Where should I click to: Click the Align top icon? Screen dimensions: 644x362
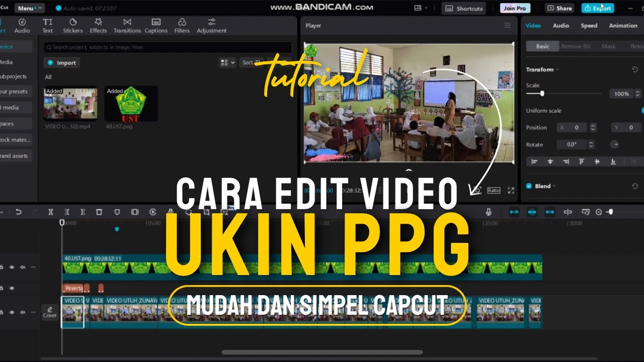[x=582, y=161]
